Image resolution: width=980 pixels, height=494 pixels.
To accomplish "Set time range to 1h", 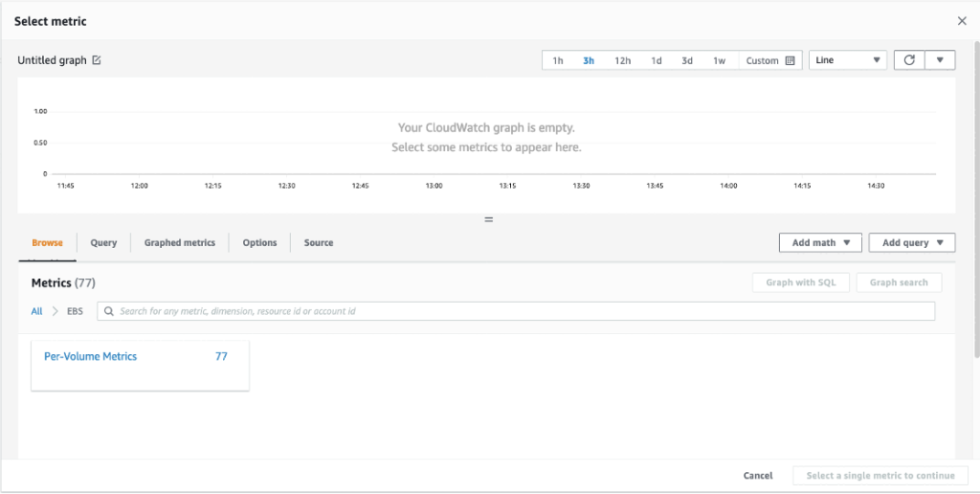I will tap(558, 60).
